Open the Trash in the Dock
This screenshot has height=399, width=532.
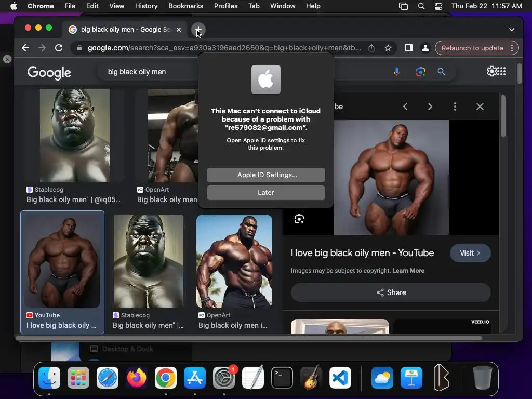(x=483, y=378)
